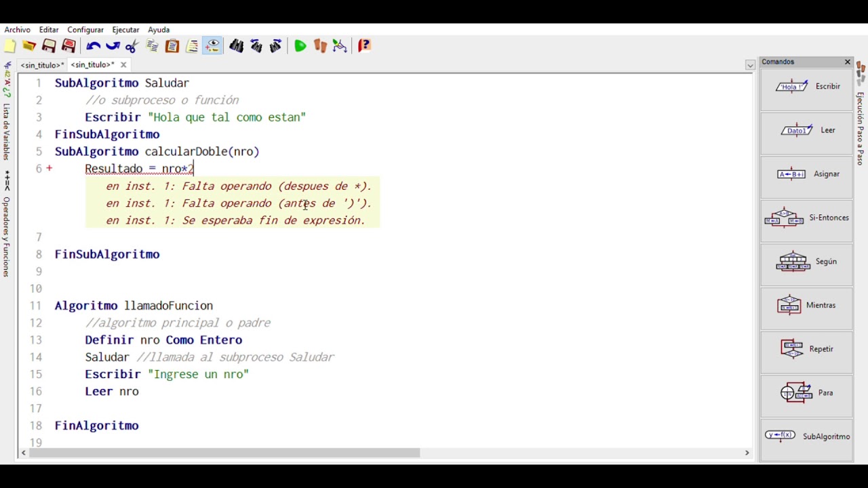The image size is (868, 488).
Task: Open help with question mark icon
Action: [364, 46]
